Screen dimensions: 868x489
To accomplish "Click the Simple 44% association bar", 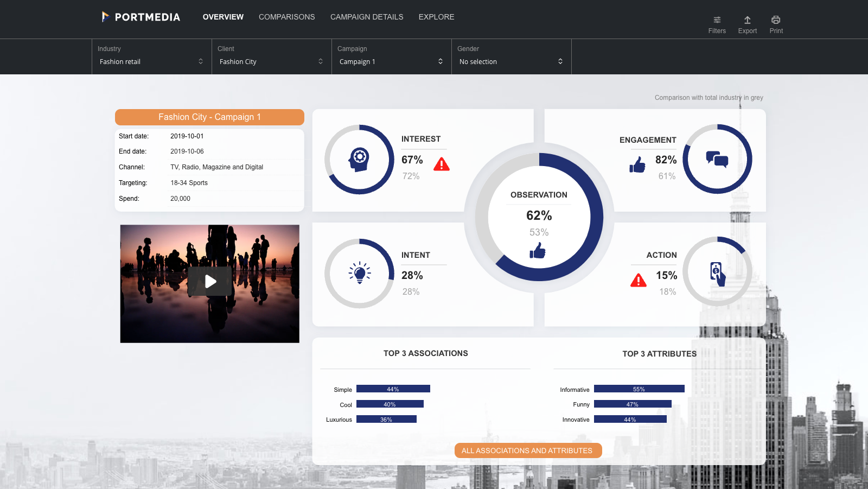I will (x=394, y=389).
